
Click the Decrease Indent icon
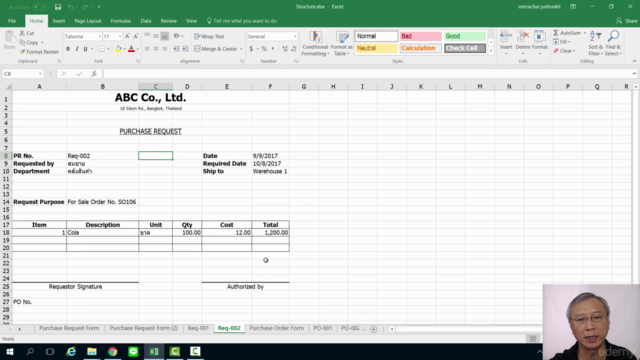pyautogui.click(x=176, y=49)
